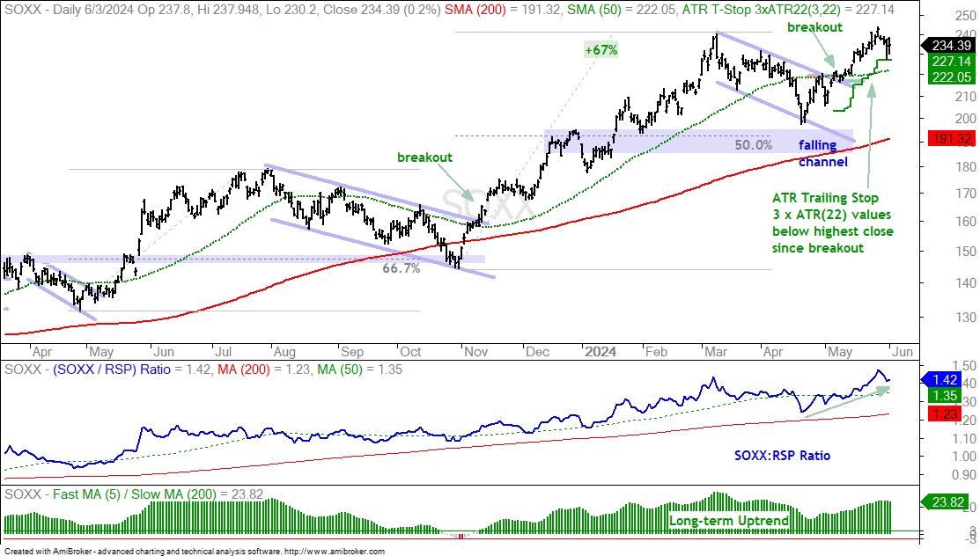The width and height of the screenshot is (980, 556).
Task: Click the breakout annotation near May 2024
Action: (x=815, y=27)
